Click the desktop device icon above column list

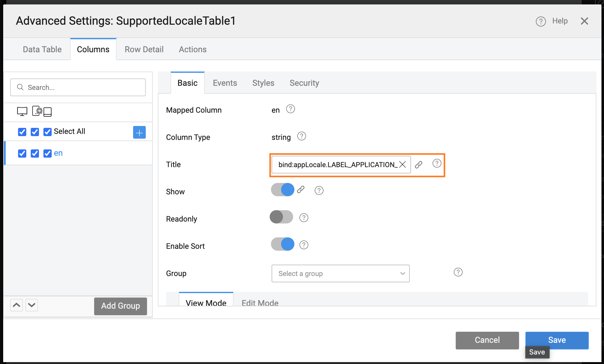tap(22, 111)
